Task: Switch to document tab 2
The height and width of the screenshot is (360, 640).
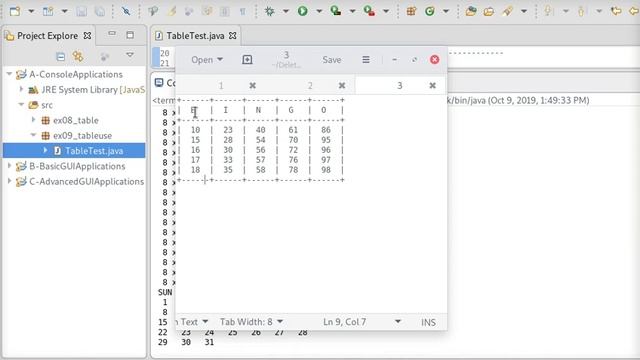Action: (x=310, y=86)
